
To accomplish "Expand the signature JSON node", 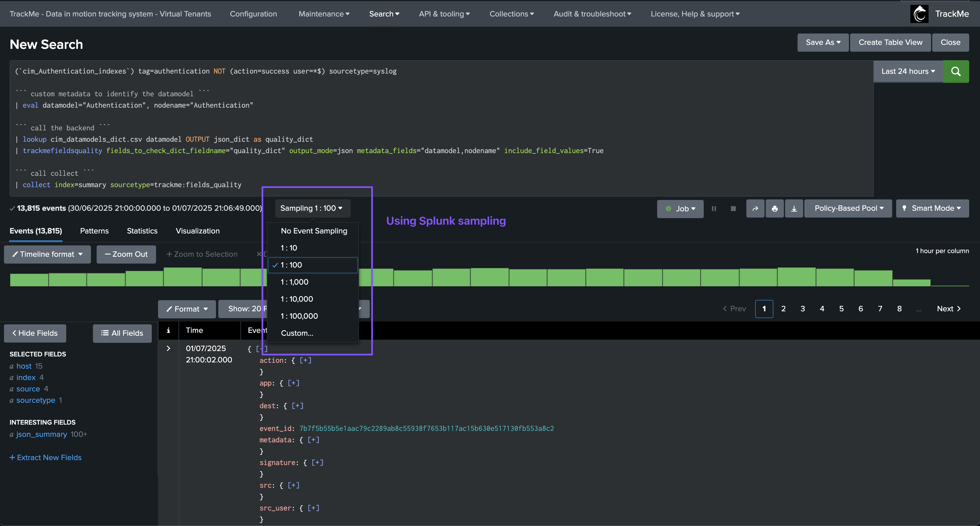I will click(317, 463).
